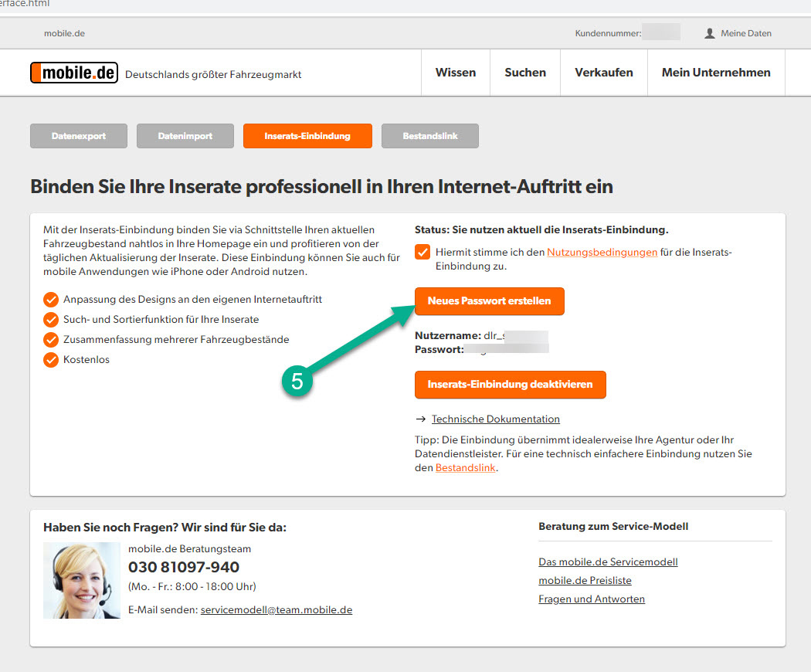Click the Technische Dokumentation arrow icon
The width and height of the screenshot is (811, 672).
(x=420, y=419)
